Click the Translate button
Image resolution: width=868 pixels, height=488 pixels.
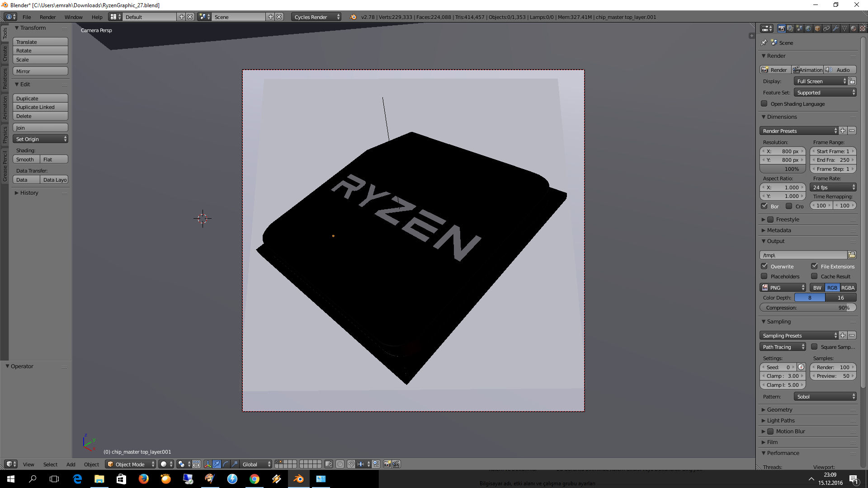[40, 42]
